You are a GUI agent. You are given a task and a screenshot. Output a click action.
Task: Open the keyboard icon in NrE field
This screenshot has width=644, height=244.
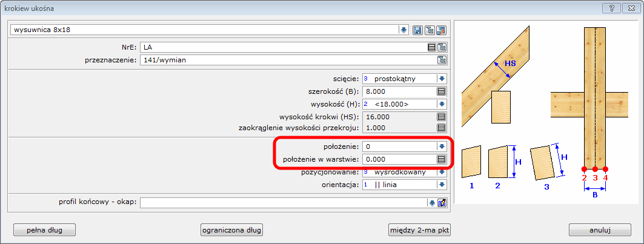(431, 47)
